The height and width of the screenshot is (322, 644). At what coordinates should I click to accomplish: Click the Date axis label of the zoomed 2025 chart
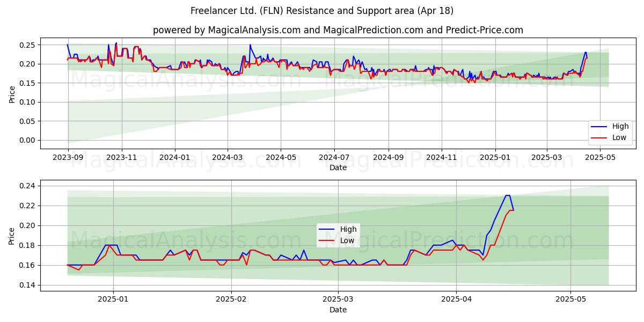click(x=338, y=310)
